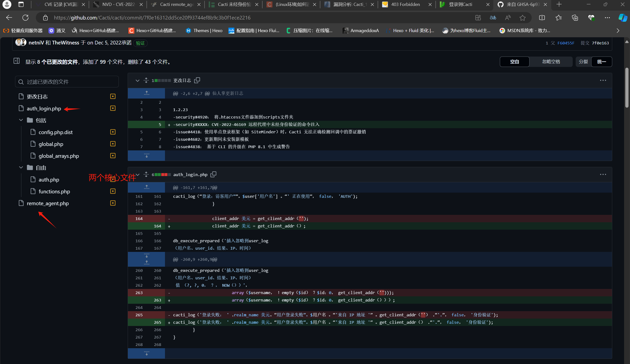Image resolution: width=630 pixels, height=364 pixels.
Task: Open the browser profile avatar
Action: pos(7,4)
